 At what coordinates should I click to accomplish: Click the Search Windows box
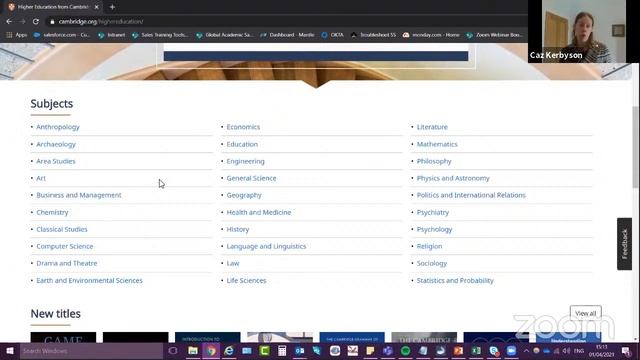92,351
